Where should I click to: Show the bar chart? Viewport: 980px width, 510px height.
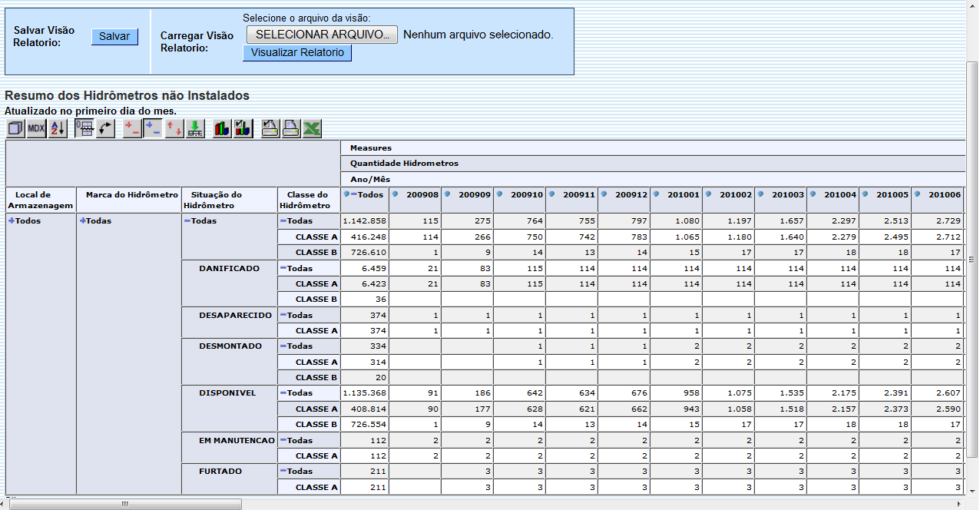[222, 128]
